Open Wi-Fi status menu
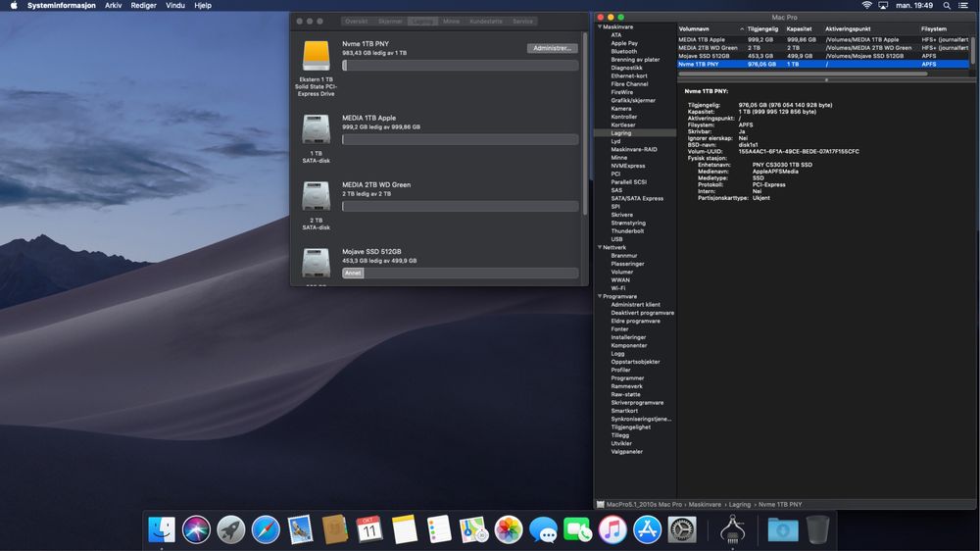Image resolution: width=980 pixels, height=551 pixels. [867, 5]
